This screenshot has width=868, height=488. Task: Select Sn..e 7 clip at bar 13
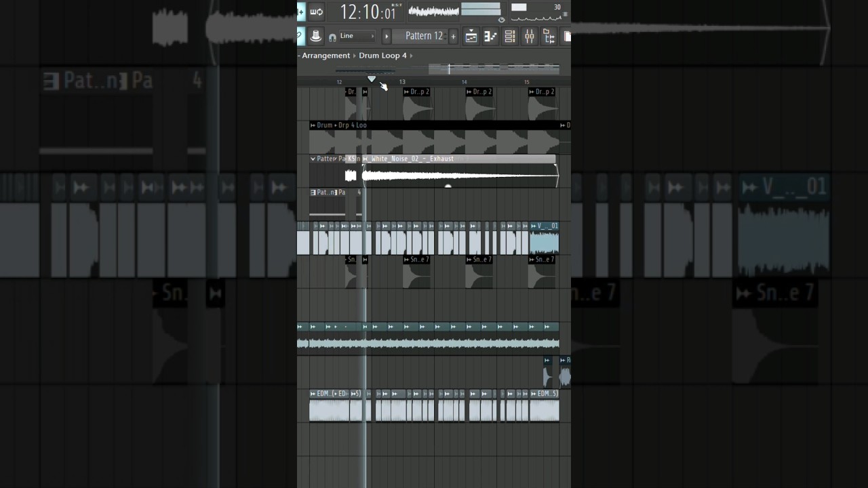[x=418, y=272]
